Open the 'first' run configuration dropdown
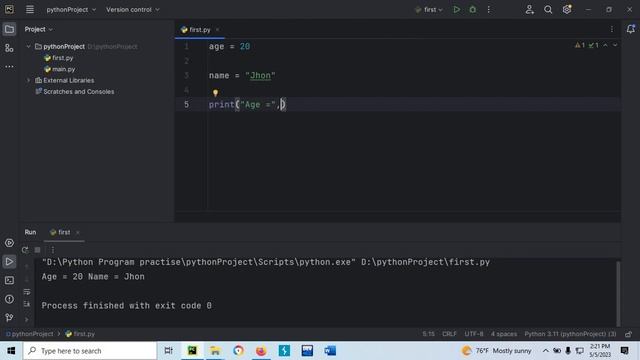Viewport: 640px width, 360px height. point(429,9)
